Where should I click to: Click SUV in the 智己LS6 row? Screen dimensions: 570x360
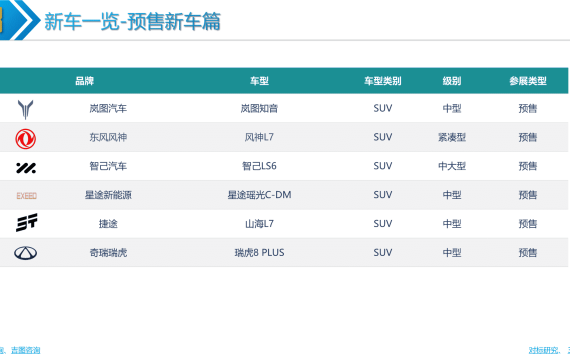[383, 166]
